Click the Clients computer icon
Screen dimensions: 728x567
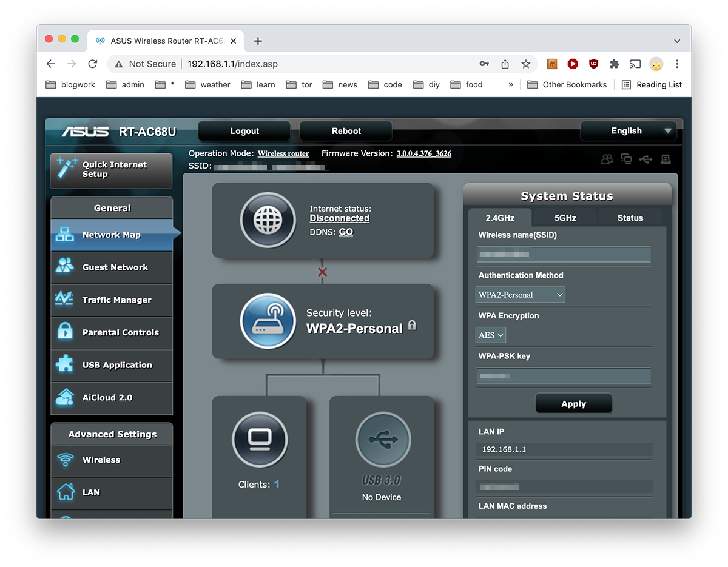tap(260, 440)
